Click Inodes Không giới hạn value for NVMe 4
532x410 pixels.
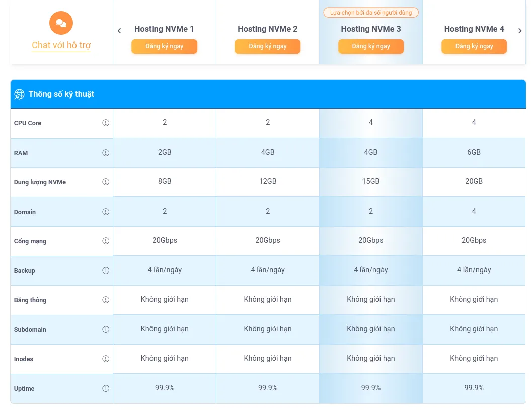[474, 358]
